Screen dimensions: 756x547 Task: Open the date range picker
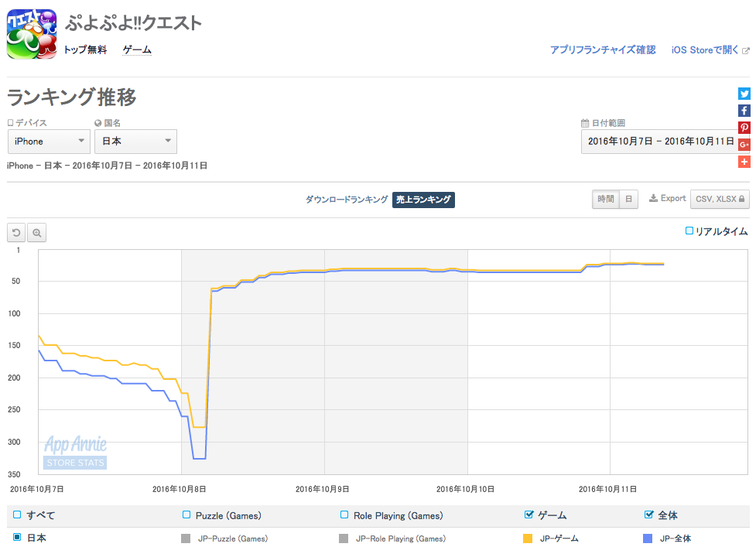[x=659, y=142]
